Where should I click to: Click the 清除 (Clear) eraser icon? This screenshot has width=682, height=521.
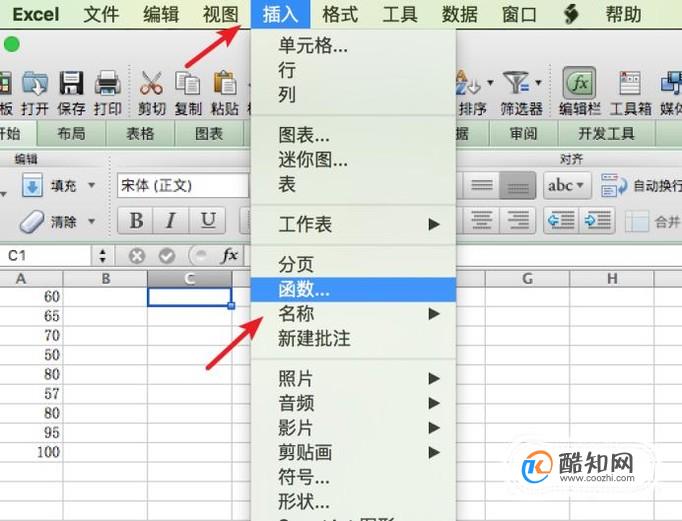[32, 221]
